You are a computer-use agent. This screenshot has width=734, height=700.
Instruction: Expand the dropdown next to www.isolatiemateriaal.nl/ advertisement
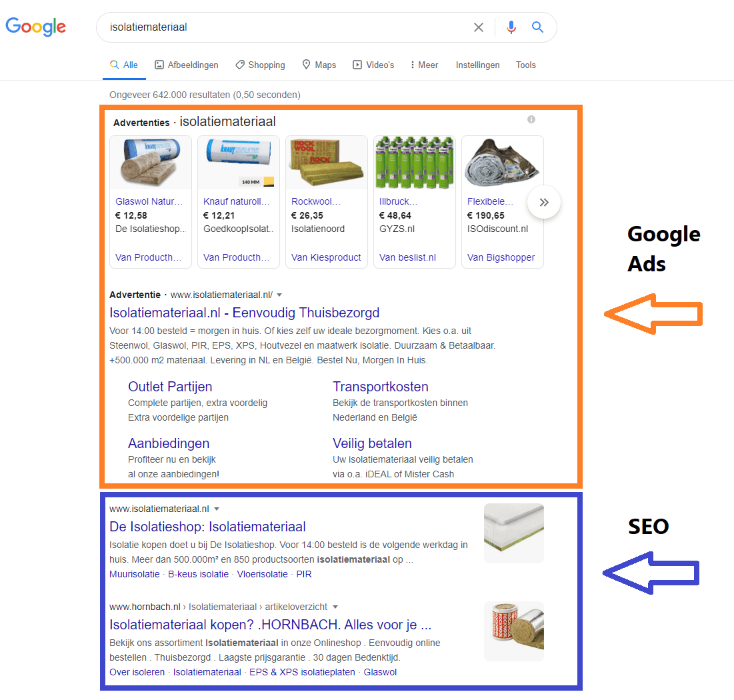(x=279, y=294)
